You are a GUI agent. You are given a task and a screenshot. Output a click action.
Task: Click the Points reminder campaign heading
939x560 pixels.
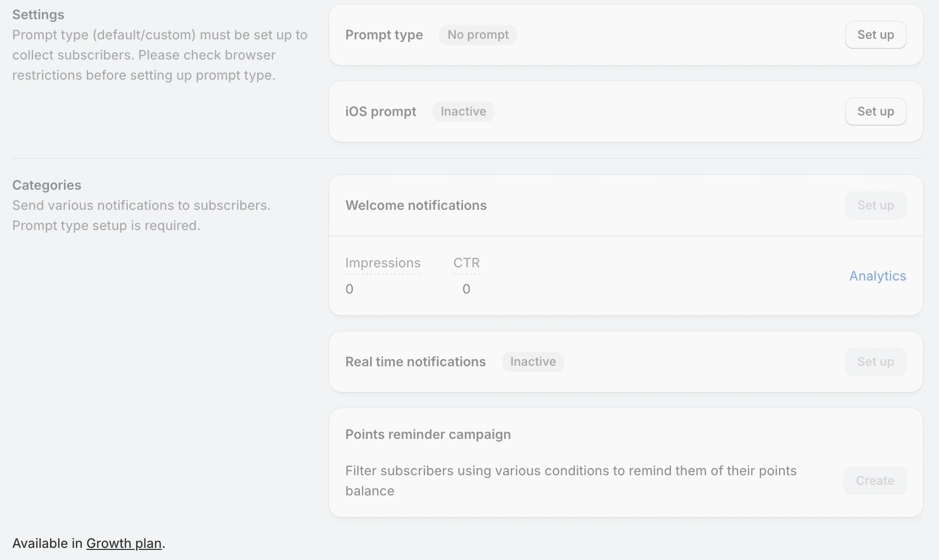tap(428, 435)
